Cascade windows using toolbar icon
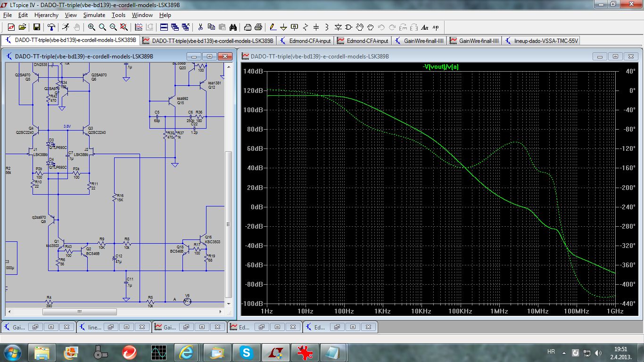Image resolution: width=644 pixels, height=362 pixels. (x=175, y=27)
